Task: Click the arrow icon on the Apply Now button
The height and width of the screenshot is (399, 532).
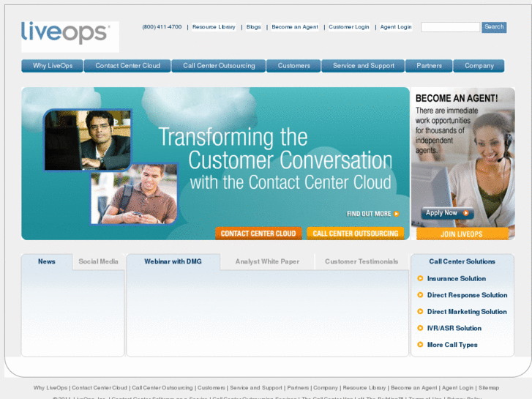Action: click(466, 213)
